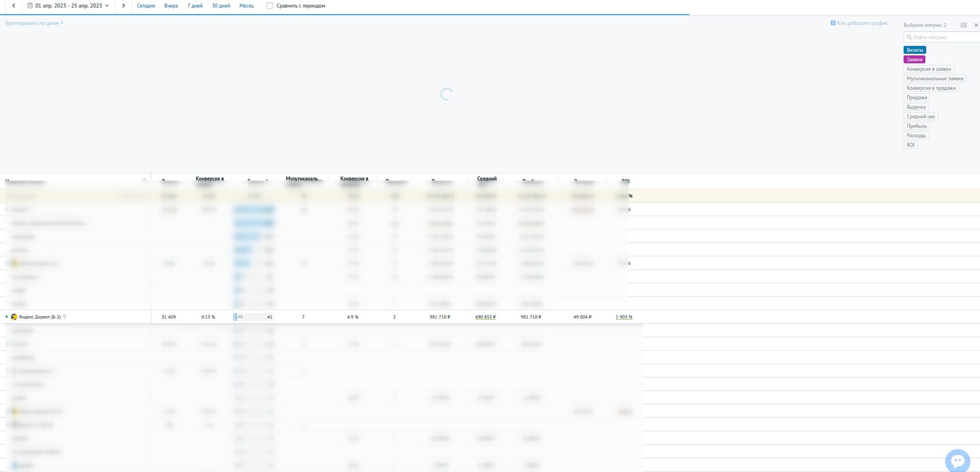
Task: Go to previous date period arrow
Action: click(13, 6)
